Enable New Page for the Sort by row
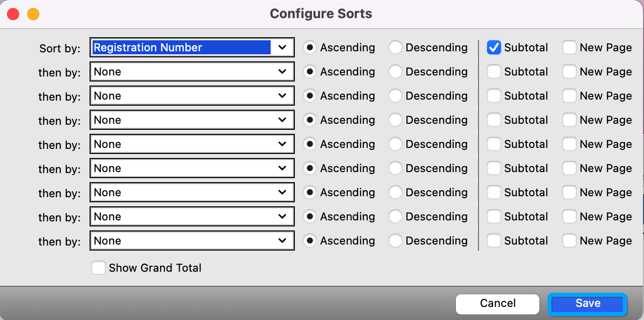Image resolution: width=644 pixels, height=320 pixels. click(x=570, y=48)
